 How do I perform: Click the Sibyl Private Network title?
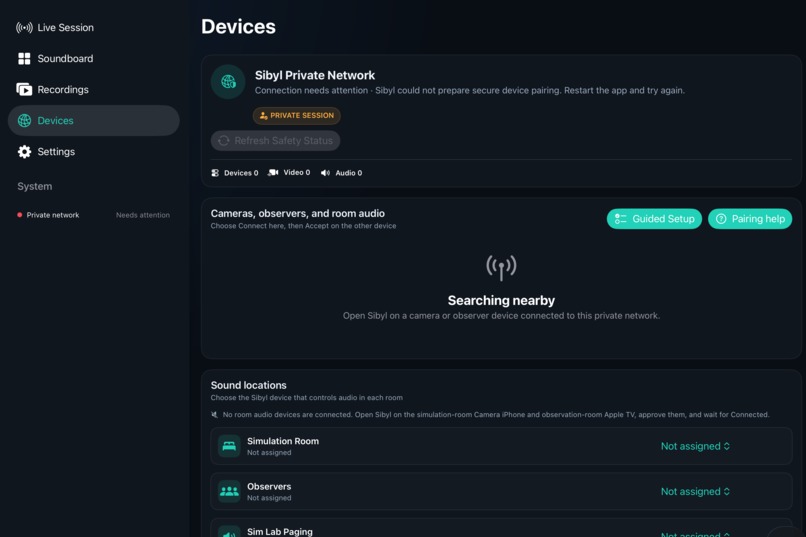pos(315,76)
